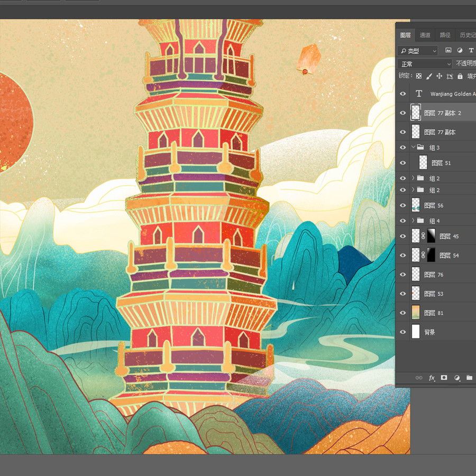Select the layer name 图层 45
The width and height of the screenshot is (476, 476).
click(449, 236)
